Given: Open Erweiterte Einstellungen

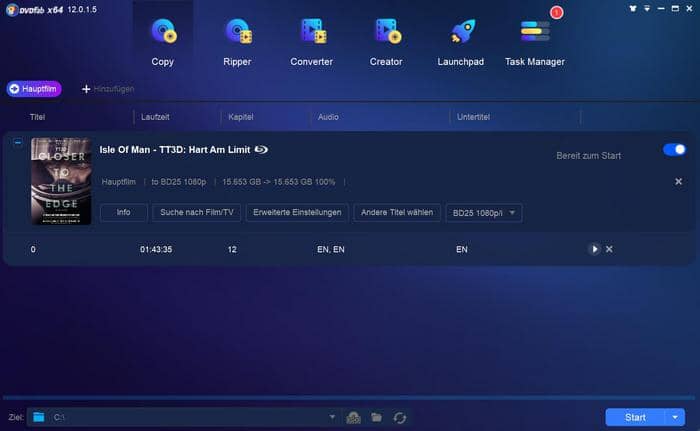Looking at the screenshot, I should click(297, 213).
